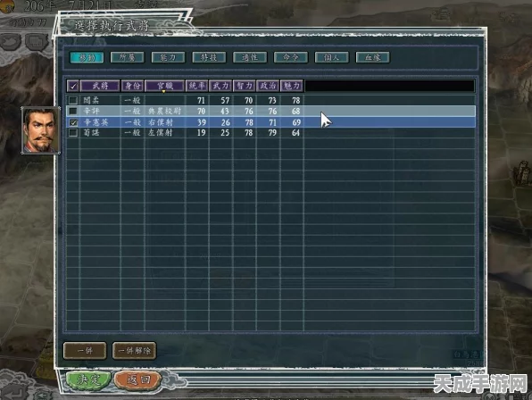Select the 移動 tab
The image size is (532, 400).
click(87, 57)
